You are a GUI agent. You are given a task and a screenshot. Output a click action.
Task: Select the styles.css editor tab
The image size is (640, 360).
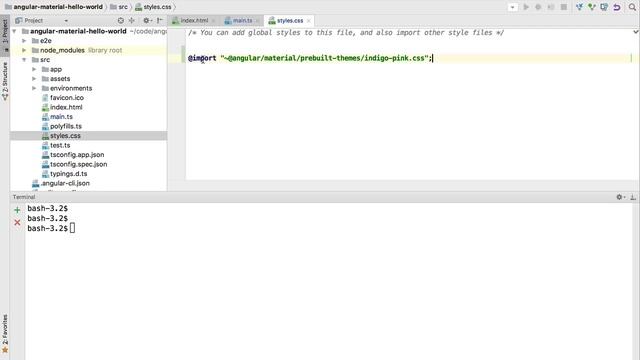290,20
